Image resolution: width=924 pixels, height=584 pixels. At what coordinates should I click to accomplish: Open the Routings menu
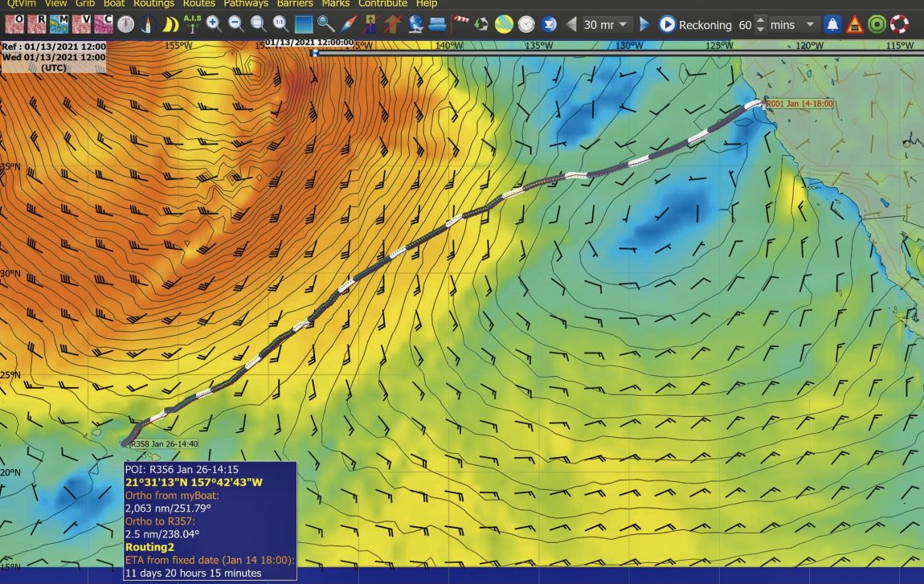(x=153, y=4)
